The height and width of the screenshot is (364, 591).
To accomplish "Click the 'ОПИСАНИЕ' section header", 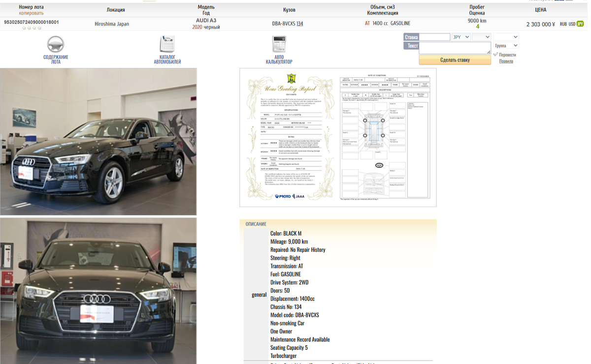I will tap(256, 224).
